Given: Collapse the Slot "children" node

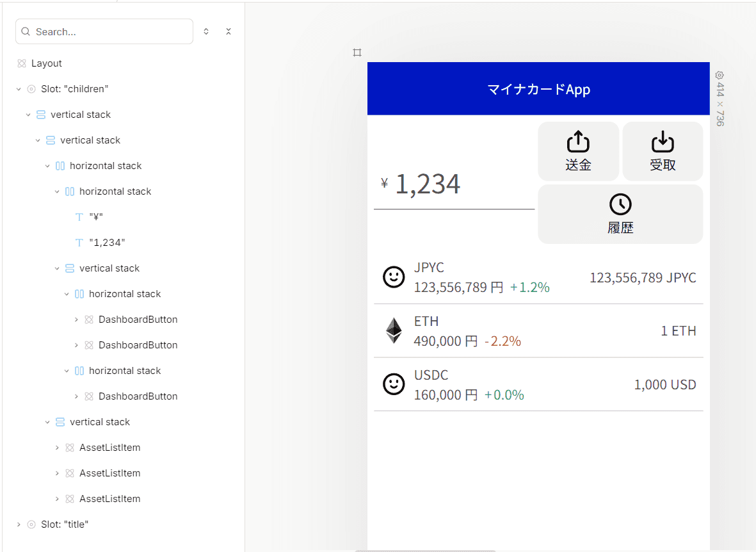Looking at the screenshot, I should (x=19, y=89).
